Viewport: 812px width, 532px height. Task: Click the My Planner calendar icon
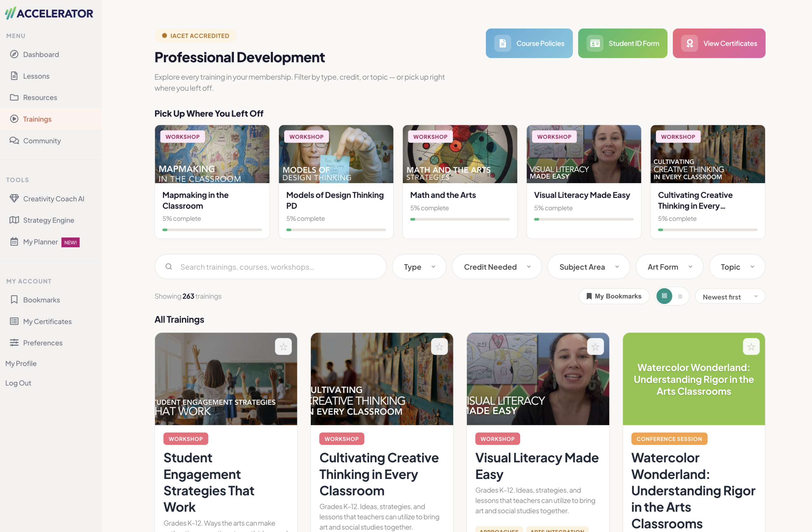(14, 242)
